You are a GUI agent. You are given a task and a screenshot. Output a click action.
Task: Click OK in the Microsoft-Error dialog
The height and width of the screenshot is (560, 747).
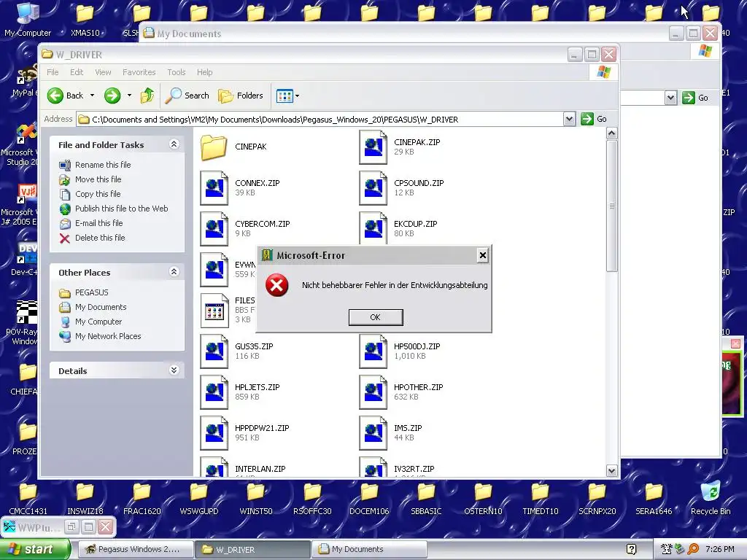coord(376,317)
